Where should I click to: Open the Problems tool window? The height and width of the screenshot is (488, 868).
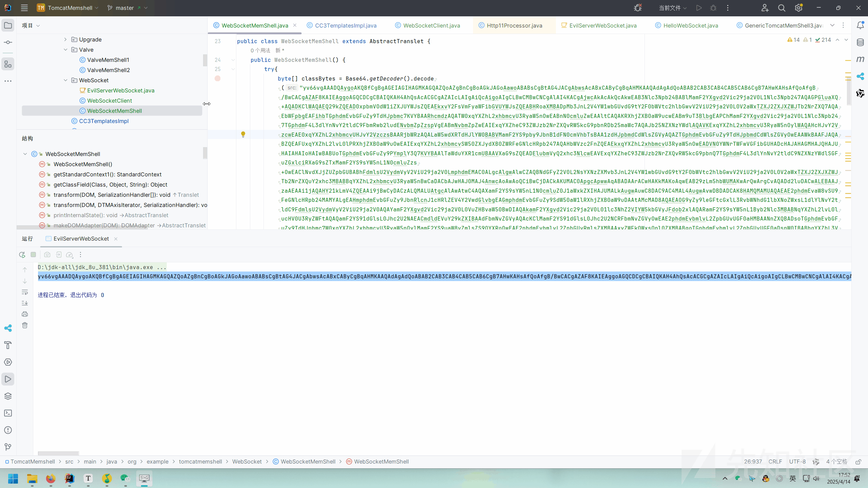(8, 430)
